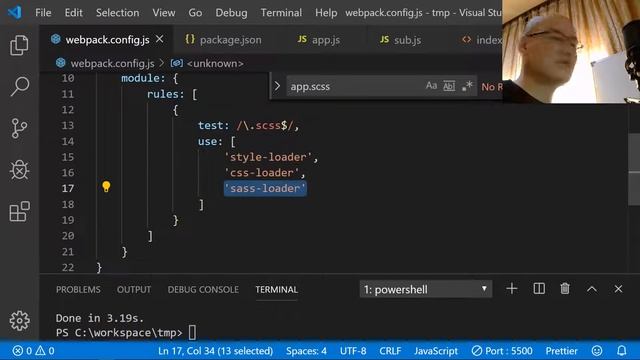
Task: Switch to the app.js tab
Action: point(319,40)
